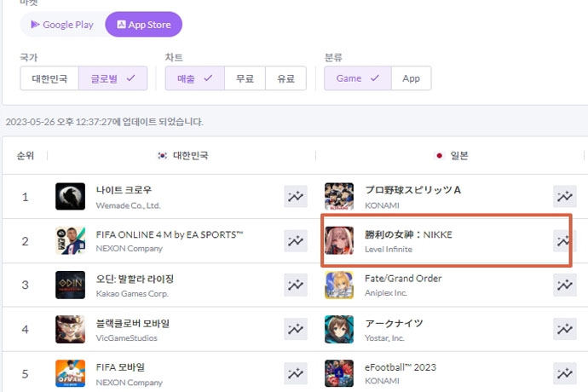This screenshot has width=588, height=392.
Task: Select the App Store market
Action: [143, 25]
